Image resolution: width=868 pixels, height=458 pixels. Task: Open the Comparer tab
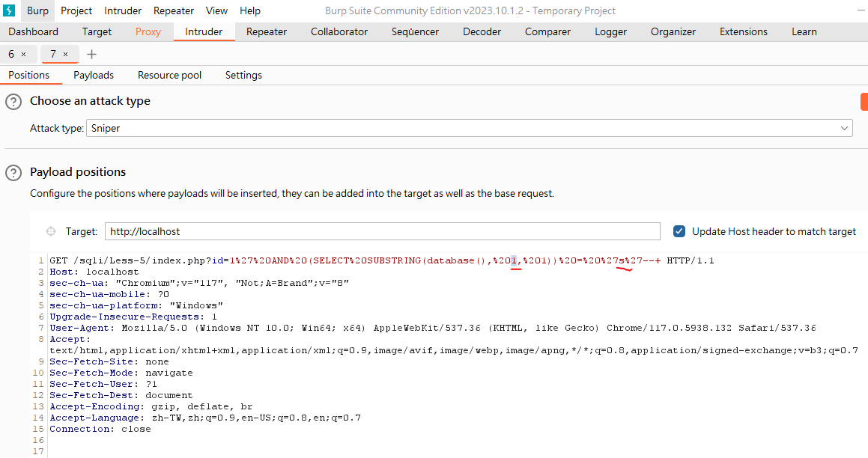(x=548, y=32)
